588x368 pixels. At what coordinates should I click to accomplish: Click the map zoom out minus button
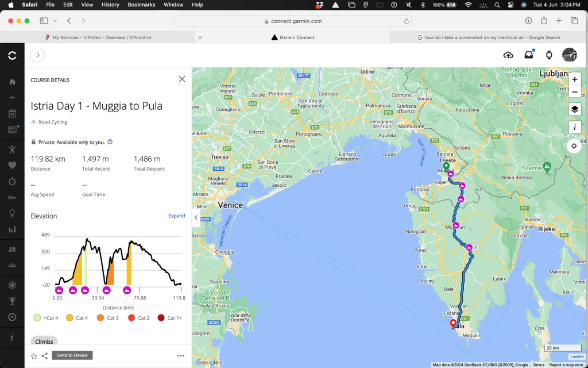(574, 92)
